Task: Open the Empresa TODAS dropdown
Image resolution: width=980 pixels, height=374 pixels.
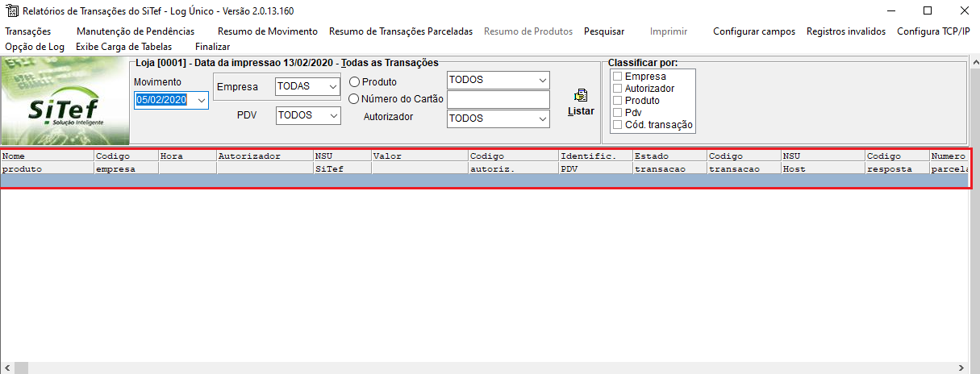Action: pos(333,86)
